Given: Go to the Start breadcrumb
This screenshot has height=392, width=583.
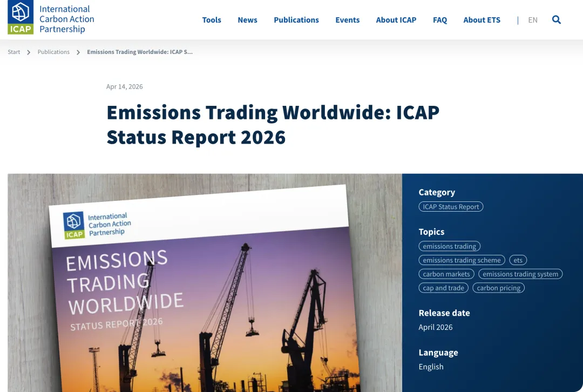Looking at the screenshot, I should pyautogui.click(x=13, y=52).
